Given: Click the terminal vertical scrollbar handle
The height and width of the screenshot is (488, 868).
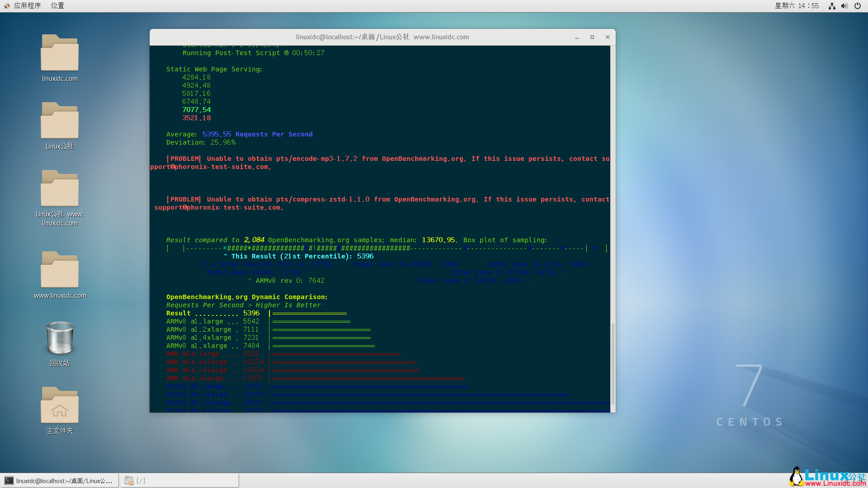Looking at the screenshot, I should (x=613, y=364).
